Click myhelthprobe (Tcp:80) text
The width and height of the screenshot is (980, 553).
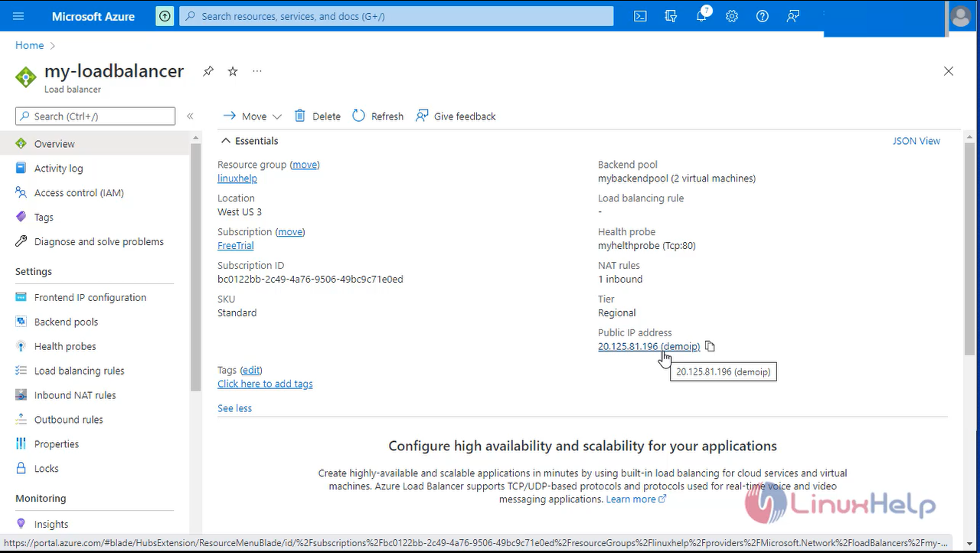click(647, 246)
